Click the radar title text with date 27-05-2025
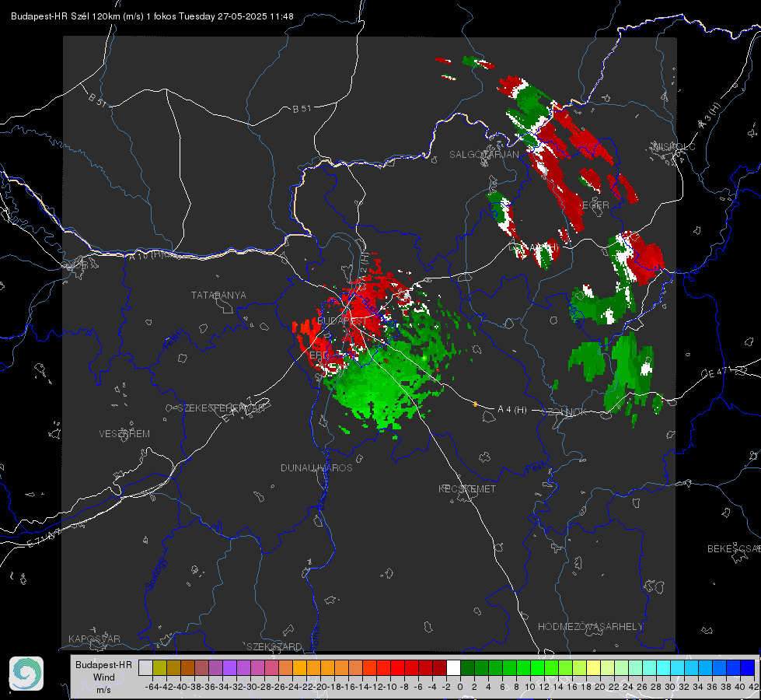 coord(152,16)
